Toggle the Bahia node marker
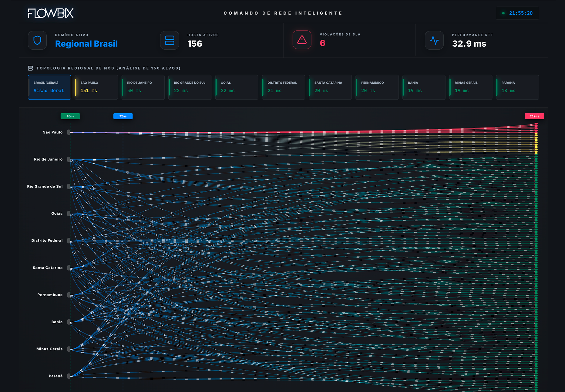Image resolution: width=565 pixels, height=392 pixels. [x=69, y=322]
